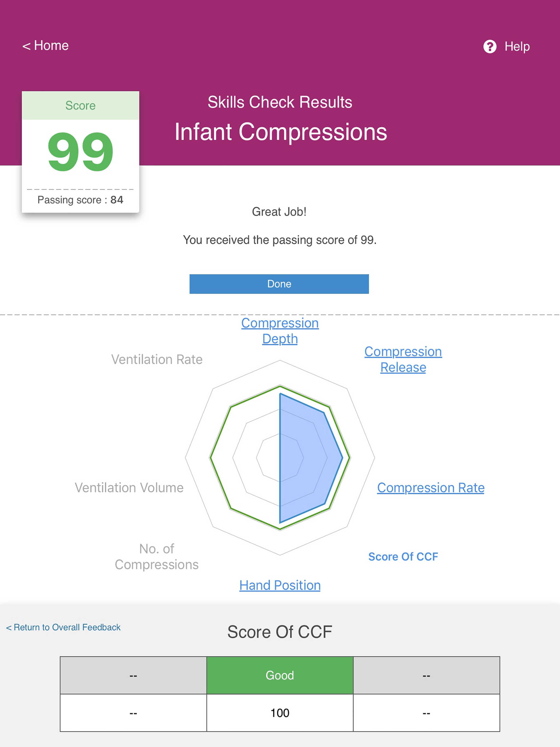
Task: Click the green Good table cell
Action: pos(280,675)
